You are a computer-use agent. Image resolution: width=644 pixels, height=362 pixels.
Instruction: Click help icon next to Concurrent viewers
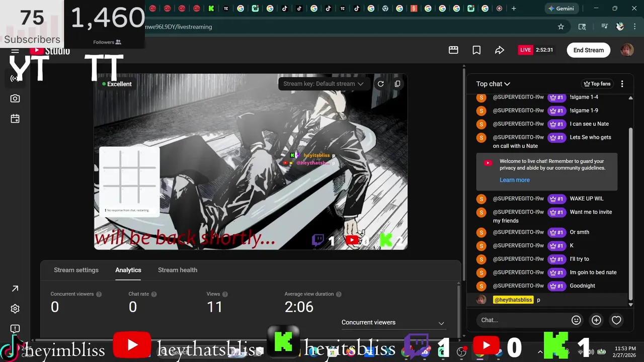[x=99, y=294]
